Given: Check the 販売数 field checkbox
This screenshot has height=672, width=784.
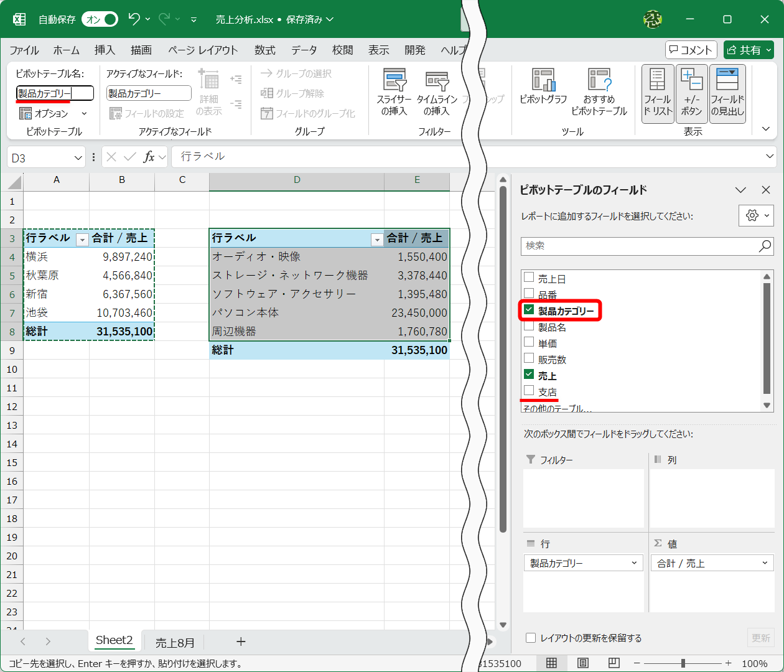Looking at the screenshot, I should pos(529,358).
